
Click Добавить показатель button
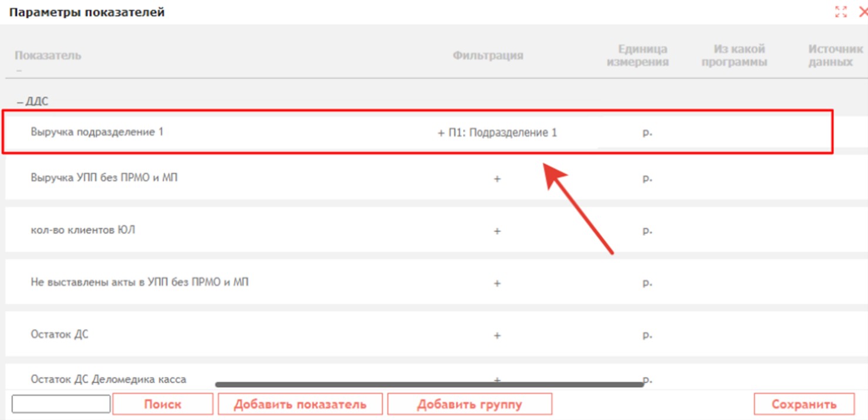[x=300, y=404]
